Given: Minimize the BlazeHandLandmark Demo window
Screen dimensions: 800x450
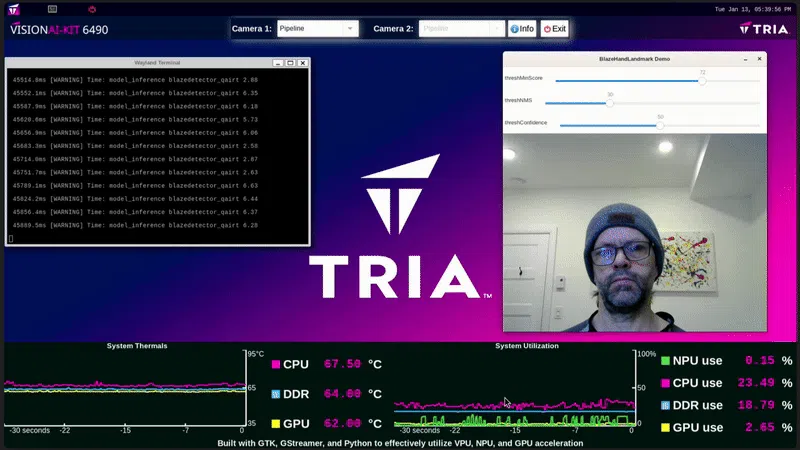Looking at the screenshot, I should [745, 59].
